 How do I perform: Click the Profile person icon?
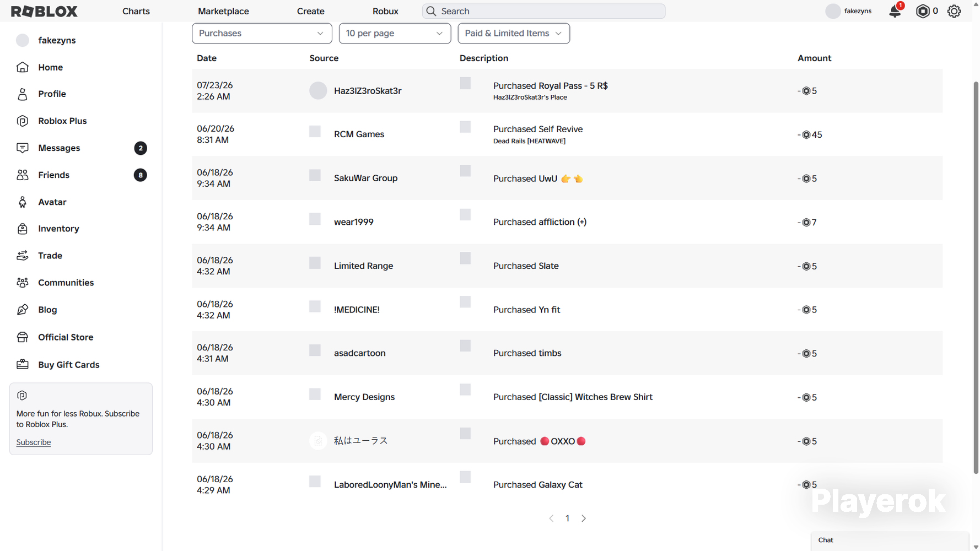(23, 94)
